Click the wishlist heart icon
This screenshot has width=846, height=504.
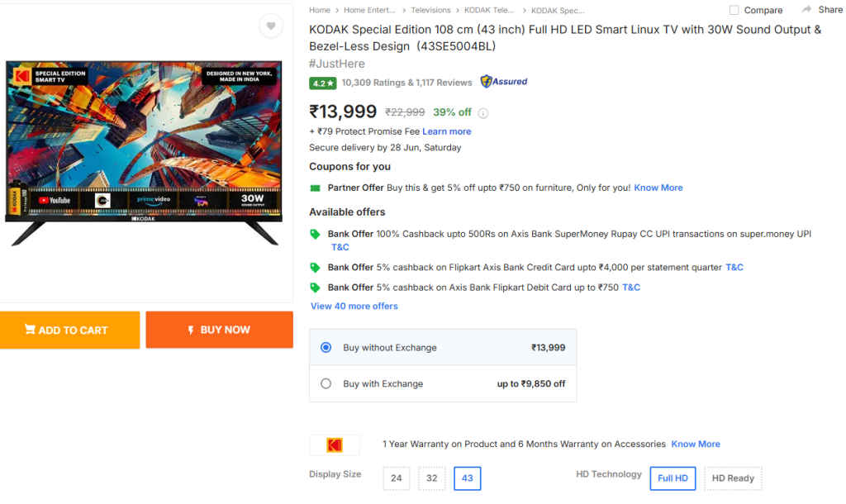point(270,26)
